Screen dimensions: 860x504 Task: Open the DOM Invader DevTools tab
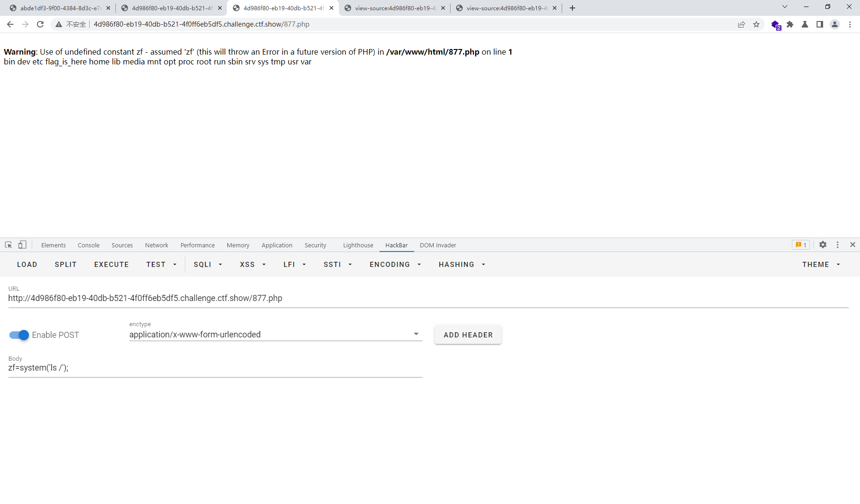click(438, 245)
